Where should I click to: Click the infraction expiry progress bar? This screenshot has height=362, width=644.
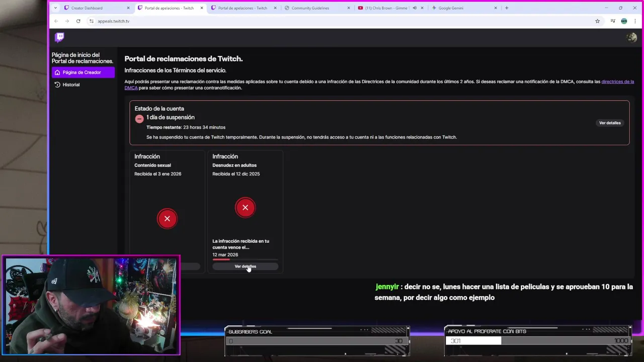pyautogui.click(x=245, y=259)
